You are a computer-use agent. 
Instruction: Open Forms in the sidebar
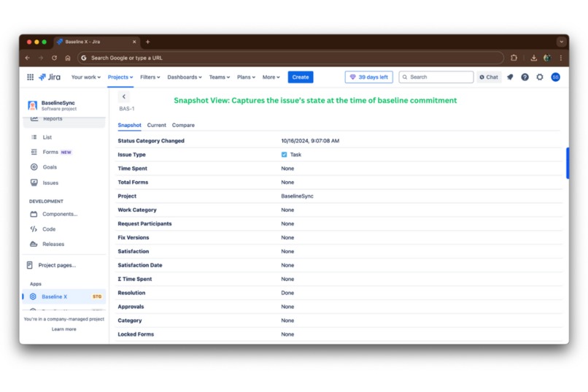pyautogui.click(x=50, y=152)
